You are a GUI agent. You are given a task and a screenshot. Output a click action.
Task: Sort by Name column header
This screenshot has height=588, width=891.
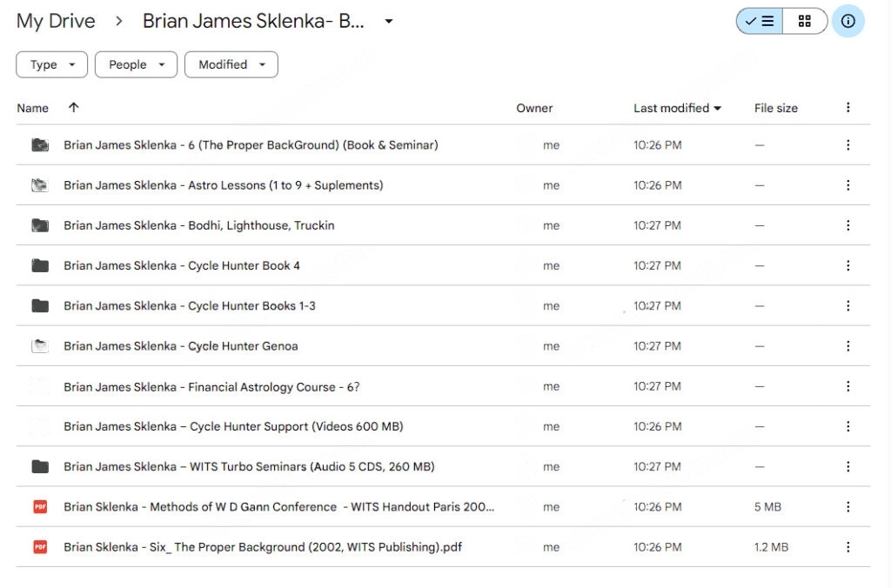[32, 108]
